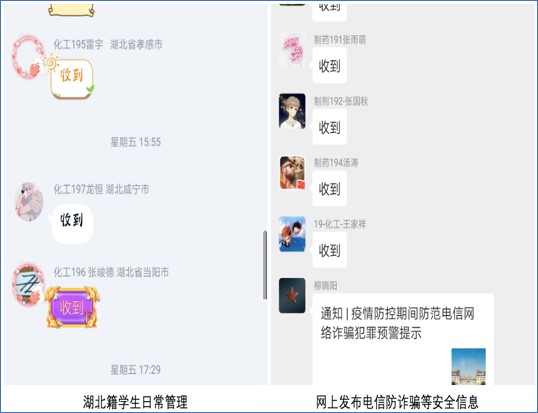Select 收到 message from 19-化工-王家祥

coord(329,250)
